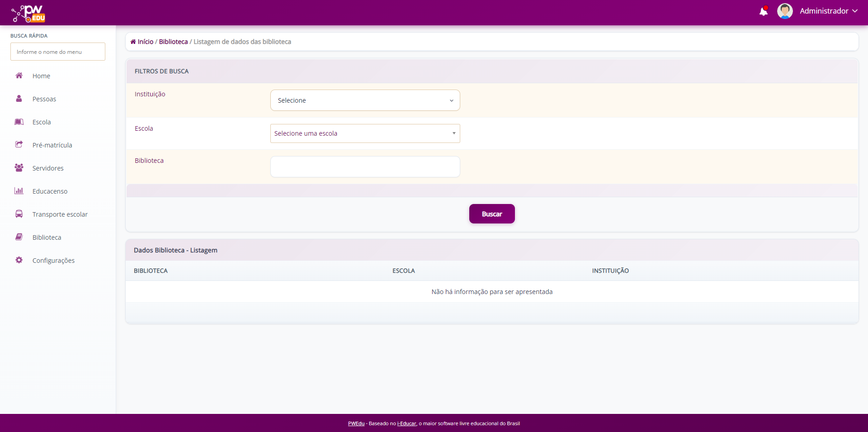Click the PWEdu logo
The width and height of the screenshot is (868, 432).
(27, 13)
